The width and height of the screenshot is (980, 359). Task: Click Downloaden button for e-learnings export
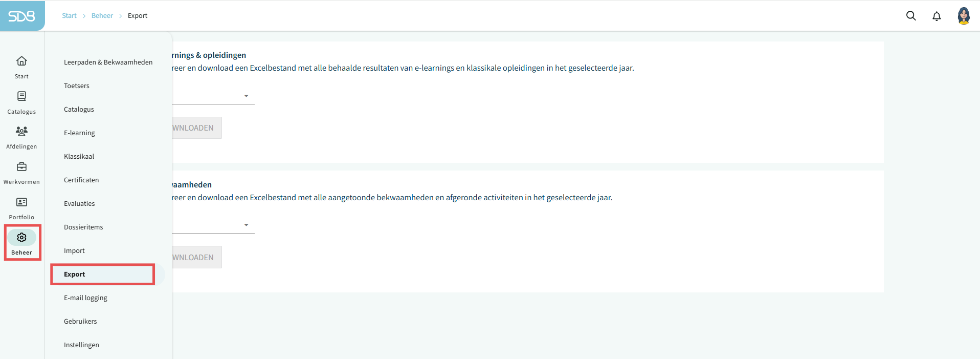[197, 128]
